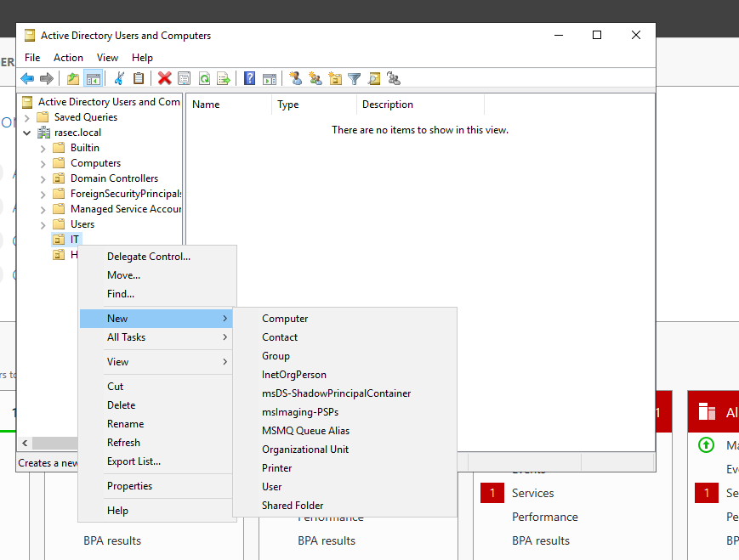Click green up-arrow Manageability icon in Server Manager
The width and height of the screenshot is (739, 560).
pos(706,444)
